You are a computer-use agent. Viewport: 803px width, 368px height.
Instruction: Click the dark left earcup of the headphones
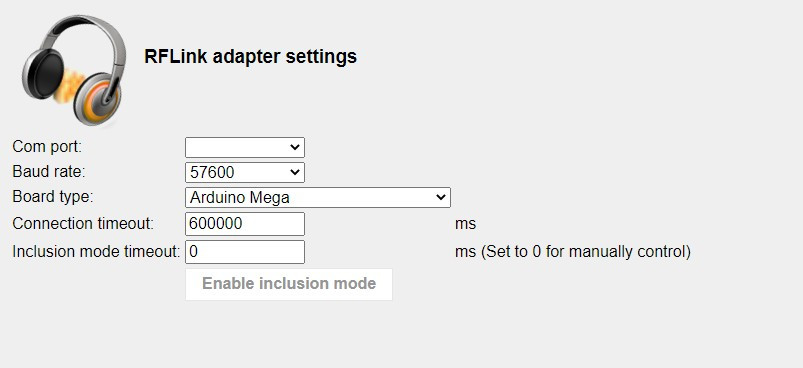pyautogui.click(x=44, y=75)
